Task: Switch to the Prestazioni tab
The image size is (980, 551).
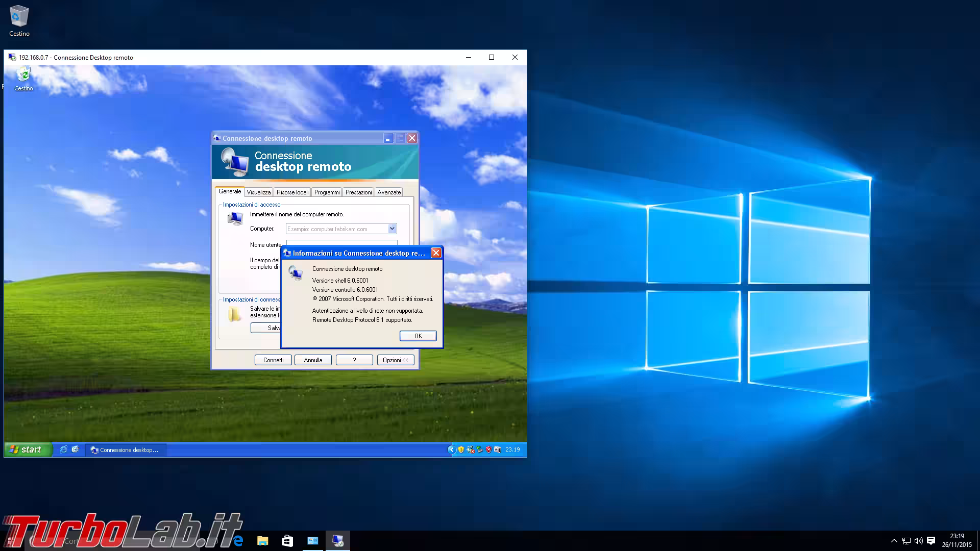Action: [358, 192]
